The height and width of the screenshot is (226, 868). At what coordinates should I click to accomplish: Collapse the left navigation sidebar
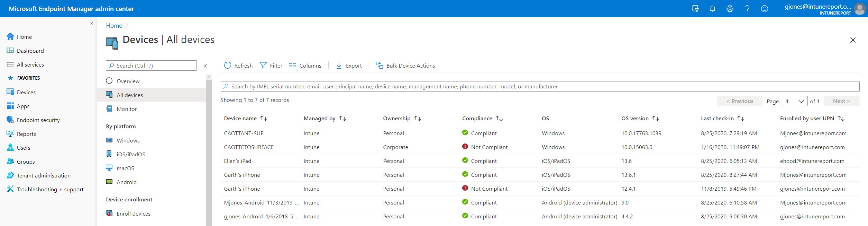pyautogui.click(x=91, y=24)
